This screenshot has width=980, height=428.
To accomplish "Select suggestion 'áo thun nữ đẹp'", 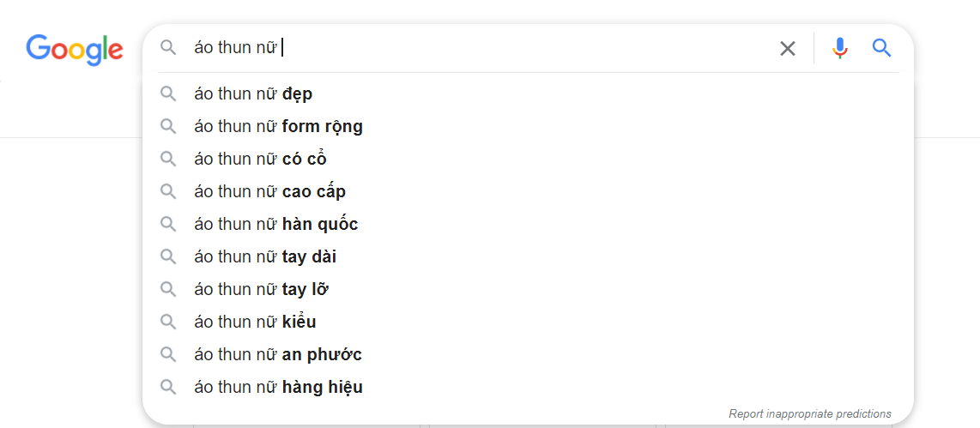I will click(x=253, y=93).
